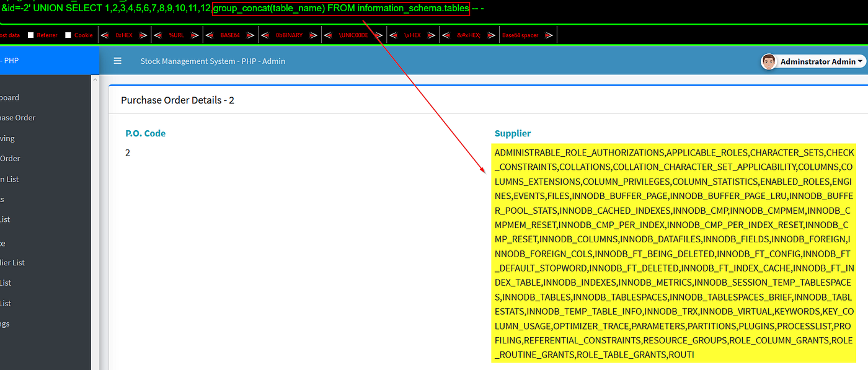Click the right arrow after Base64 spacer
Screen dimensions: 868x370
coord(549,35)
